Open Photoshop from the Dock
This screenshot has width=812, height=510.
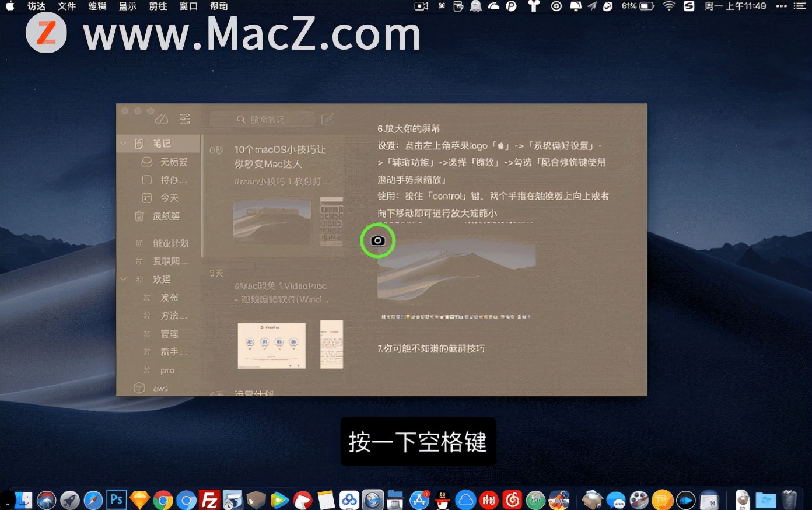(x=116, y=499)
